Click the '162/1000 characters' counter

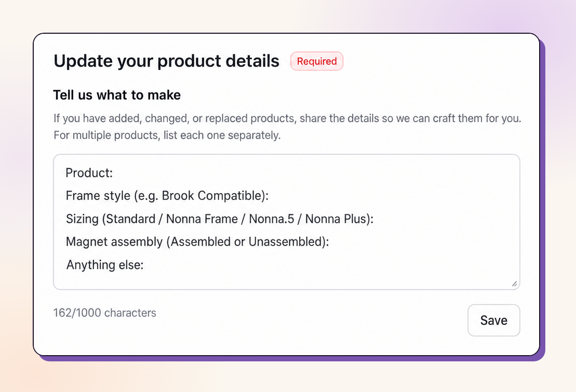105,313
